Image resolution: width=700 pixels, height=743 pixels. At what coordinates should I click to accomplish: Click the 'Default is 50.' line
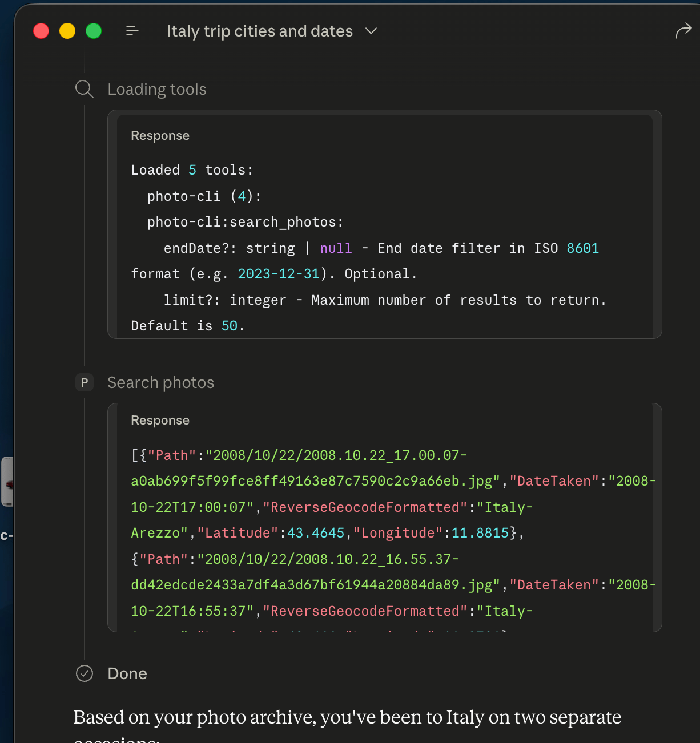tap(188, 326)
